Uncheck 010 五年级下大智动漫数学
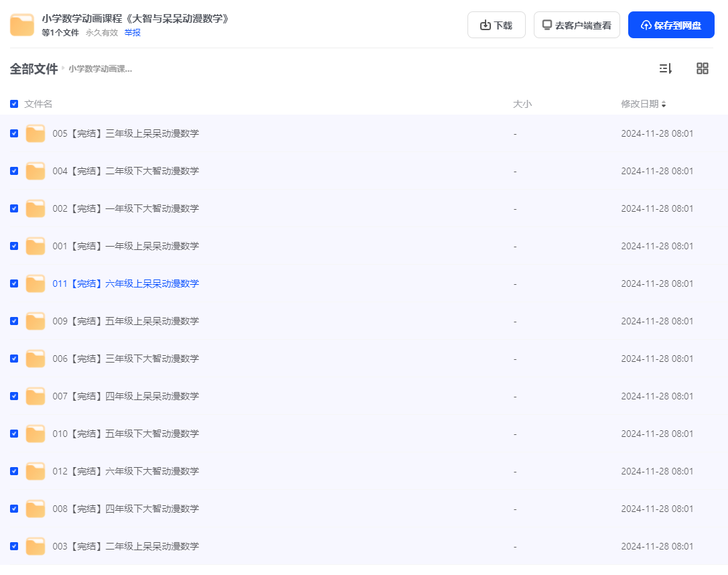728x575 pixels. [x=13, y=434]
